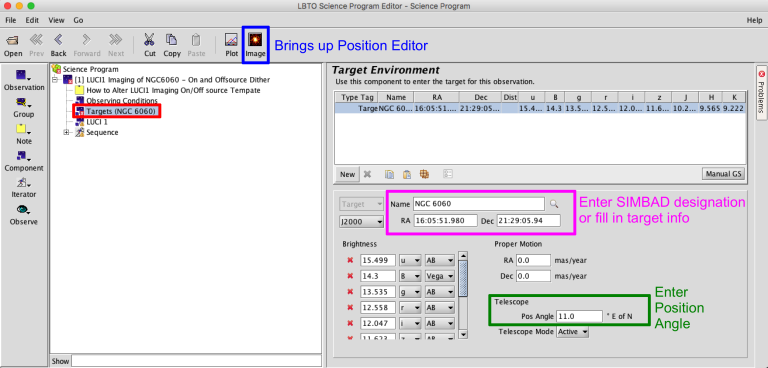Remove the 12.047 i-band magnitude row
The width and height of the screenshot is (768, 368).
click(350, 323)
